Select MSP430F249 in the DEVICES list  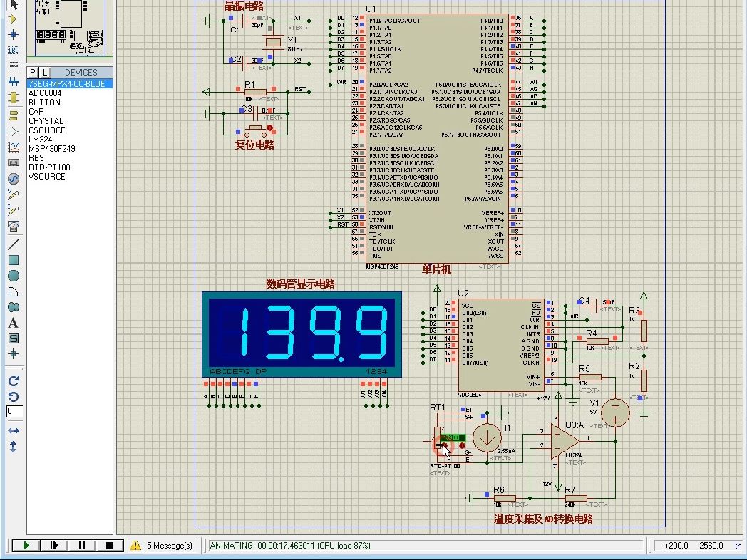53,148
